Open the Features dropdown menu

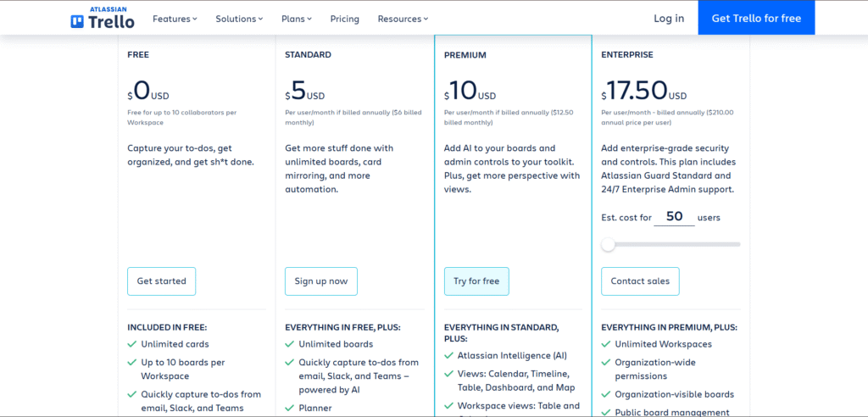pos(175,19)
